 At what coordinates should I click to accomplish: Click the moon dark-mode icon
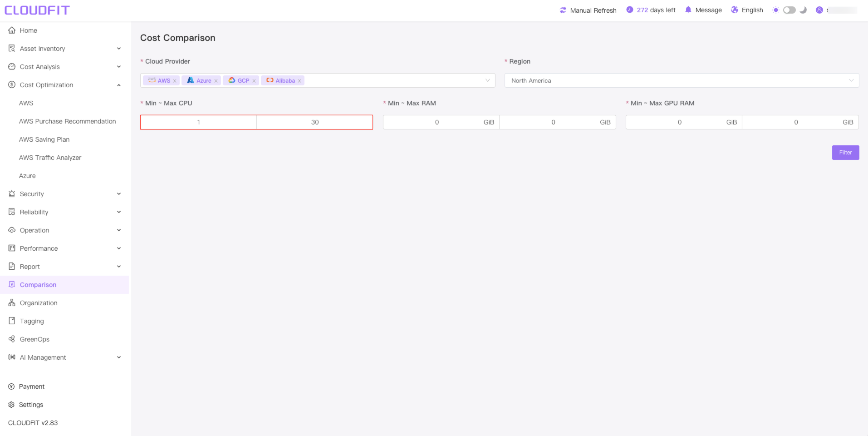(x=803, y=10)
